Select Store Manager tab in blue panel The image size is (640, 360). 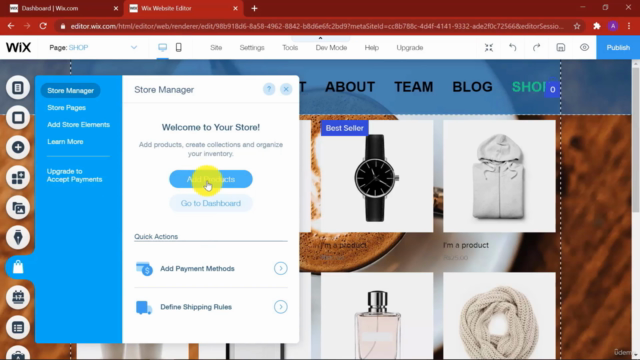click(70, 91)
